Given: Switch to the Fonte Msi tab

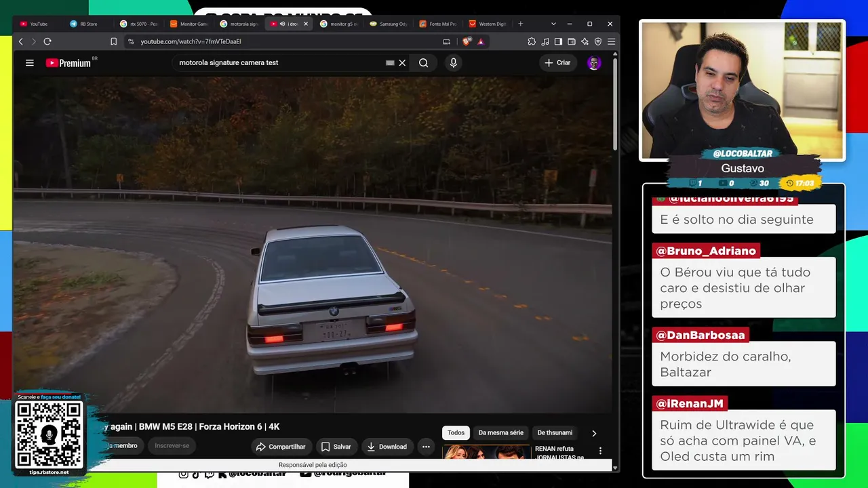Looking at the screenshot, I should click(439, 24).
